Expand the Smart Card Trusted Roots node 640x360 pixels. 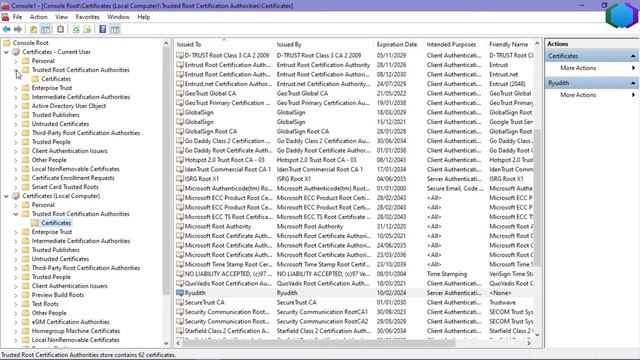(16, 187)
